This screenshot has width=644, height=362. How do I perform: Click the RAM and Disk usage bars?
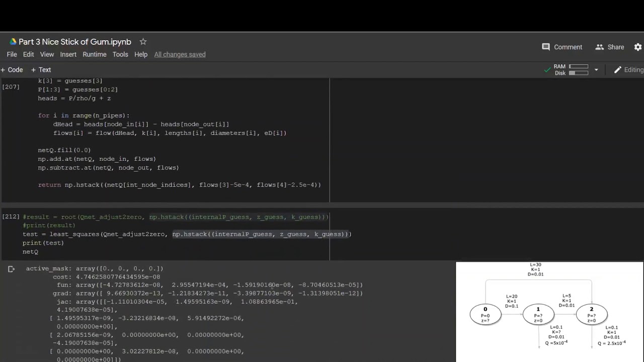click(x=571, y=70)
